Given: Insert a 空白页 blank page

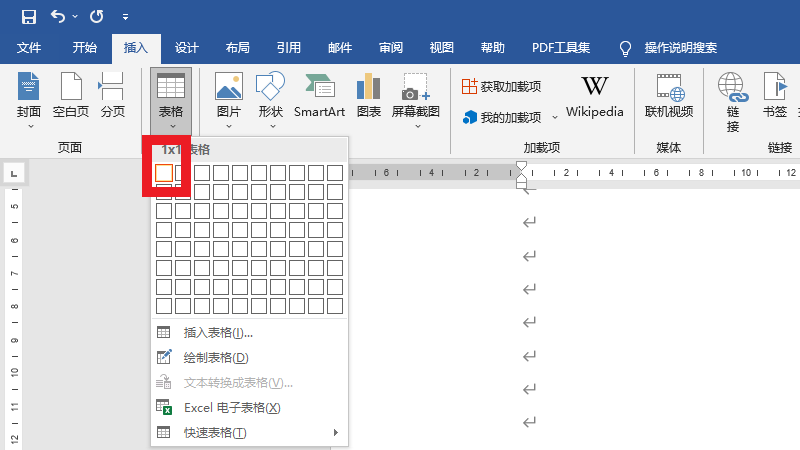Looking at the screenshot, I should tap(71, 94).
